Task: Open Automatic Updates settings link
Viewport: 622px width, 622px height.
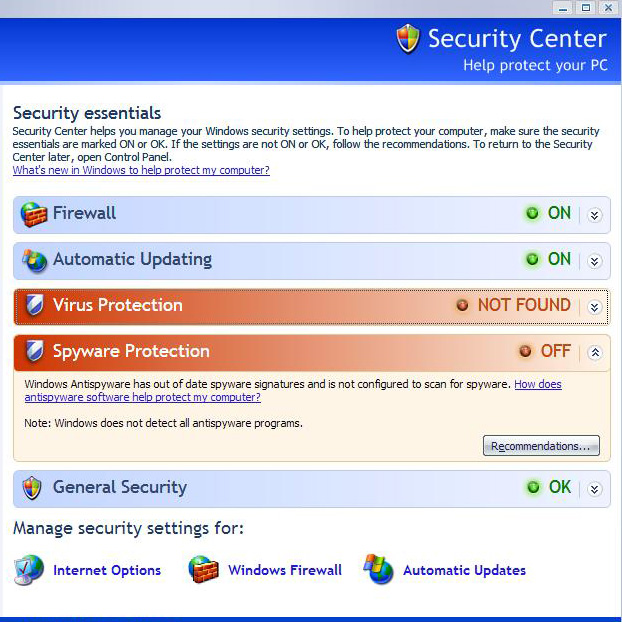Action: coord(465,570)
